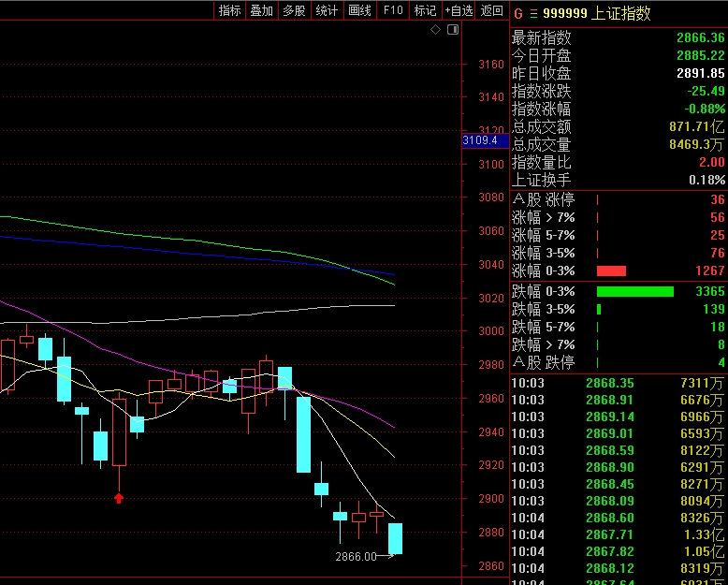Click 总成交量 value 8469.3万
Screen dimensions: 728x585
[696, 144]
